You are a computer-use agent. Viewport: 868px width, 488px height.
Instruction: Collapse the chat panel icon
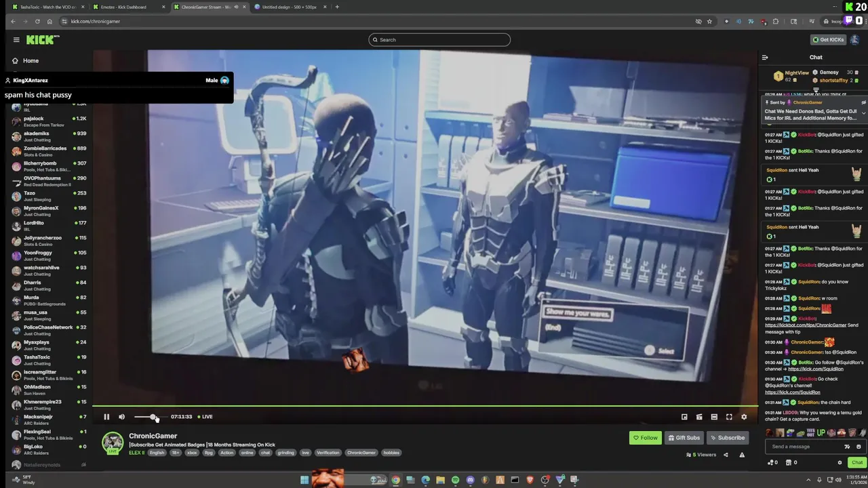tap(765, 58)
